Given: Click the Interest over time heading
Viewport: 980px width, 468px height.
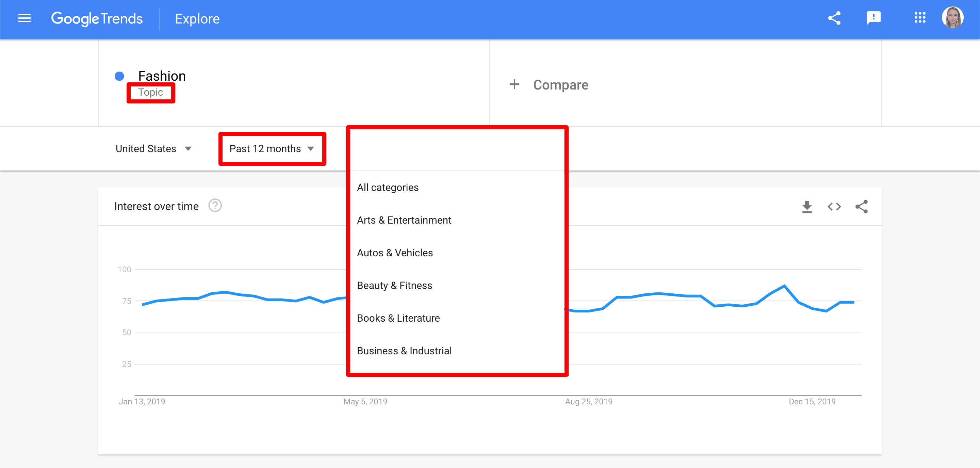Looking at the screenshot, I should tap(157, 206).
